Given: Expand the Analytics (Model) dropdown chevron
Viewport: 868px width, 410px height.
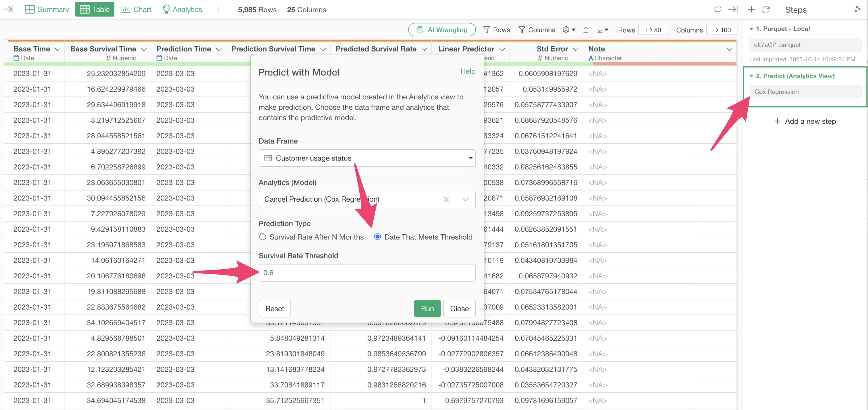Looking at the screenshot, I should 466,200.
